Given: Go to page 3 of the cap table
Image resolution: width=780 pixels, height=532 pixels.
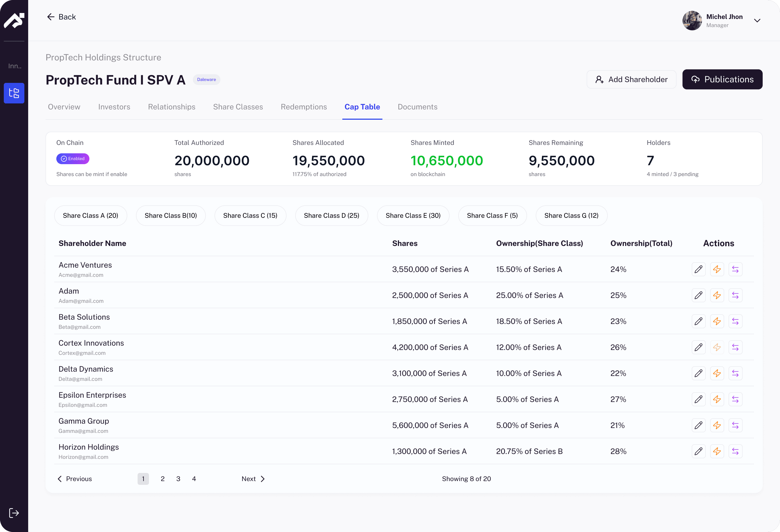Looking at the screenshot, I should coord(178,479).
